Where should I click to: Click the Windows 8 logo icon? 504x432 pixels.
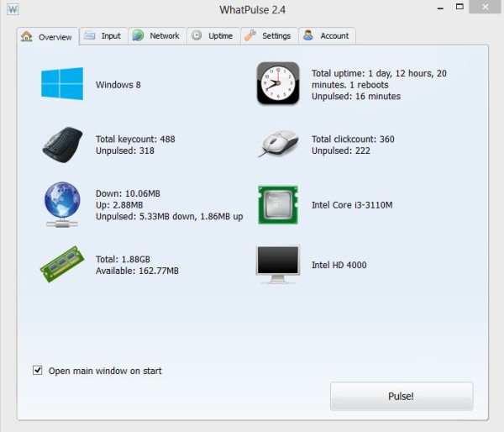pyautogui.click(x=62, y=84)
